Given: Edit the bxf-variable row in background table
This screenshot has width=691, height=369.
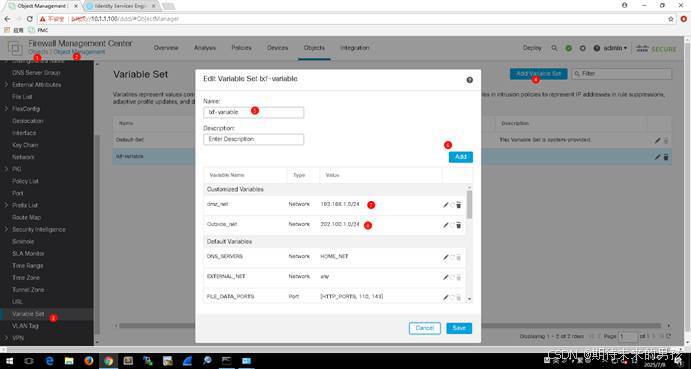Looking at the screenshot, I should coord(658,157).
